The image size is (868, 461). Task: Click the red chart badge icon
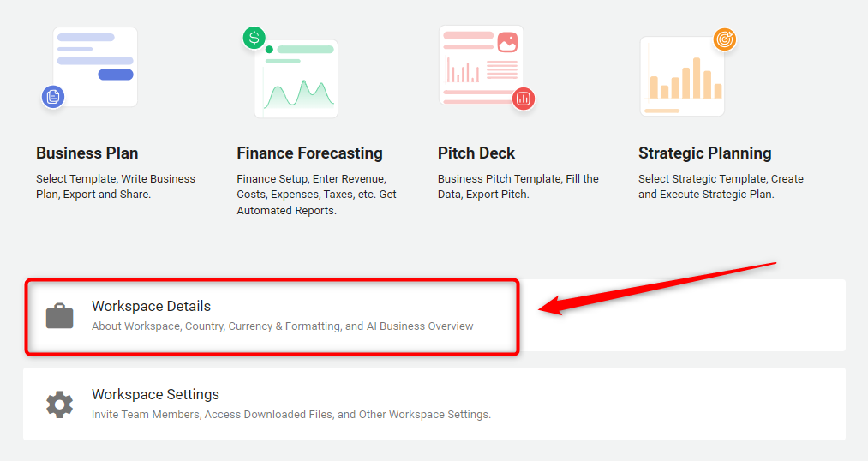pyautogui.click(x=524, y=99)
